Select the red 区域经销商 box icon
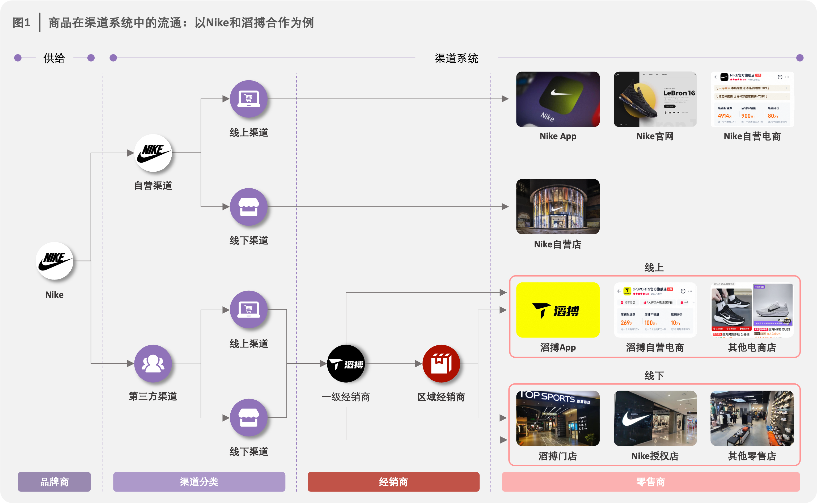 coord(441,364)
